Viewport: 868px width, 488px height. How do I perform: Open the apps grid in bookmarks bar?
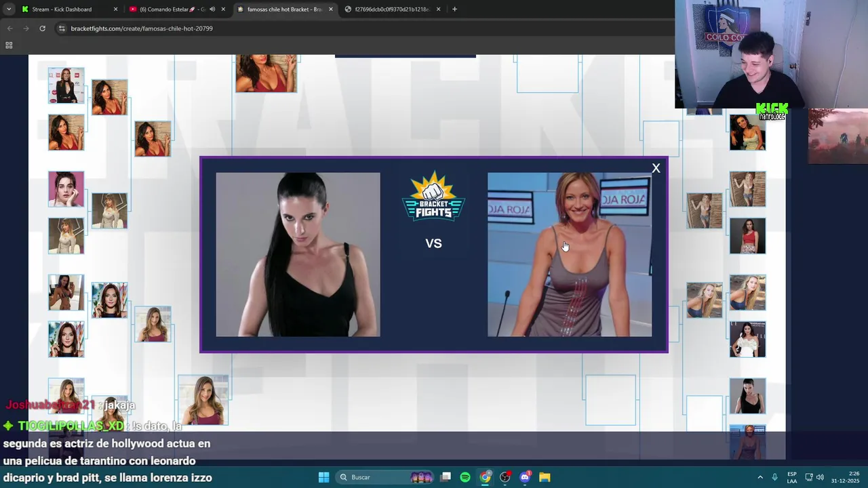[x=9, y=45]
